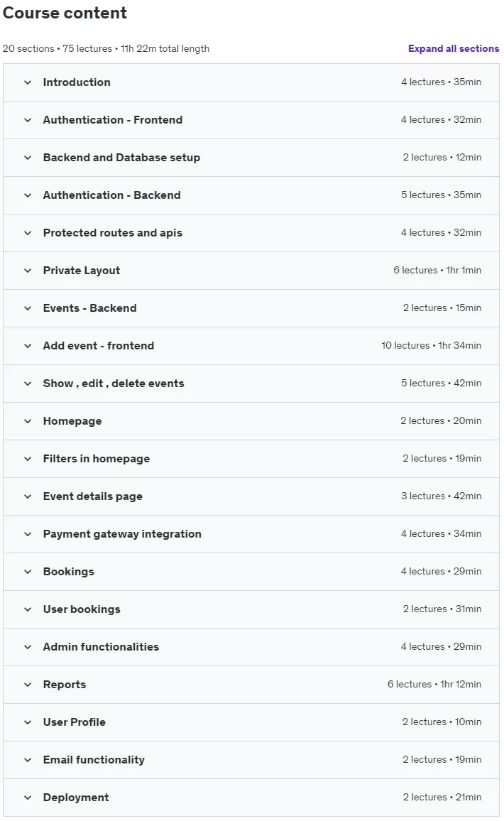Click chevron next to Authentication - Backend
The image size is (504, 821).
click(x=28, y=195)
